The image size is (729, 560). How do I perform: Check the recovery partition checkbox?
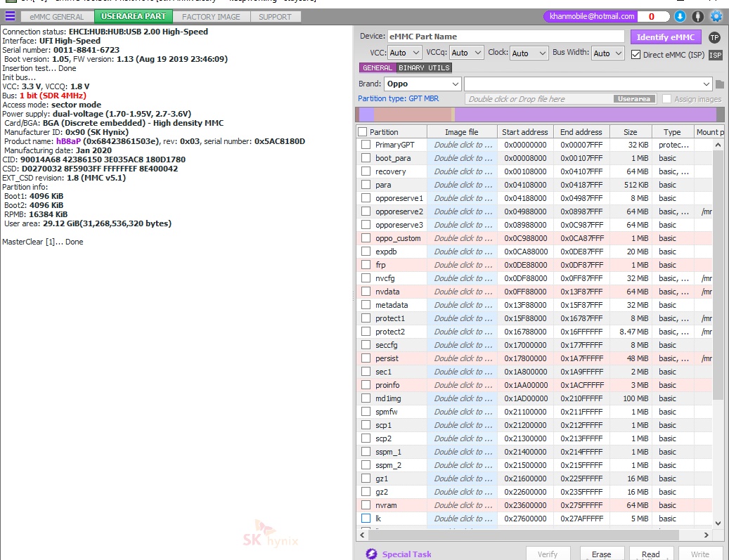point(366,171)
